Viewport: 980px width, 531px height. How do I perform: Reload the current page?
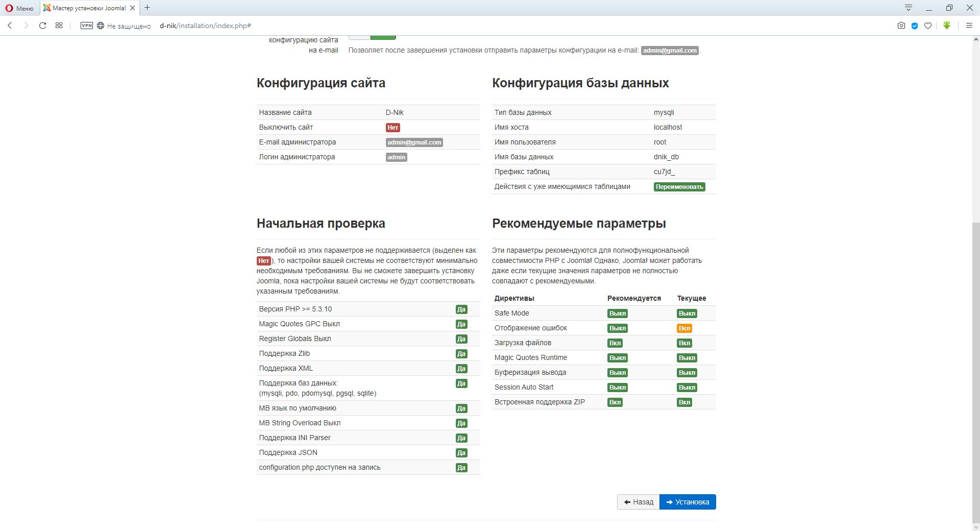pyautogui.click(x=43, y=26)
